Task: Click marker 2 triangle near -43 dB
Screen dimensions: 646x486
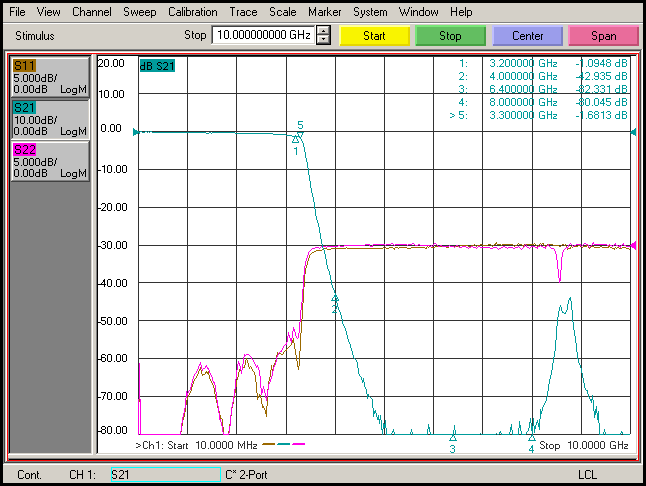Action: [335, 299]
